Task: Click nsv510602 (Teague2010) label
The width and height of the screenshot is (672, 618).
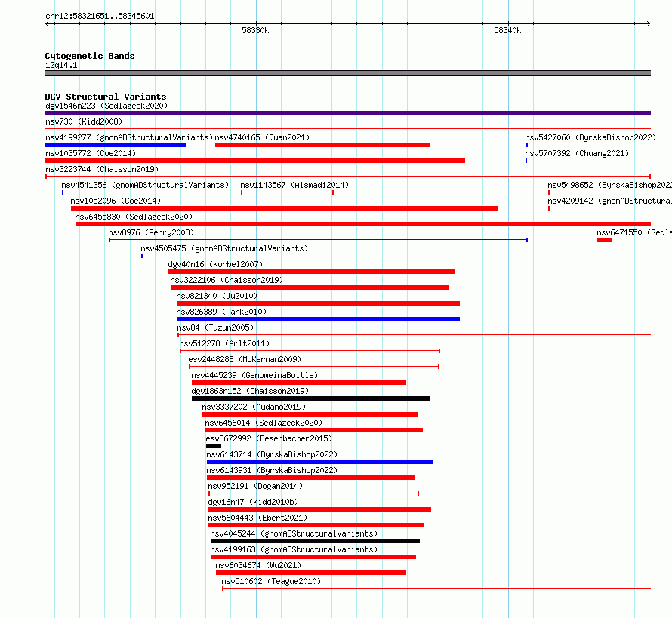Action: (271, 581)
